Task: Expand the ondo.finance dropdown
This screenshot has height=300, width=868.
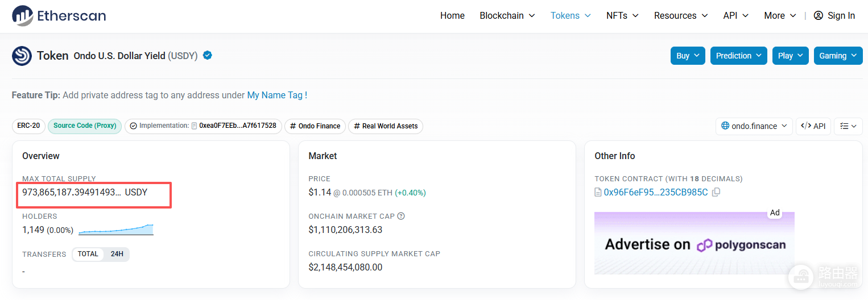Action: [x=754, y=126]
